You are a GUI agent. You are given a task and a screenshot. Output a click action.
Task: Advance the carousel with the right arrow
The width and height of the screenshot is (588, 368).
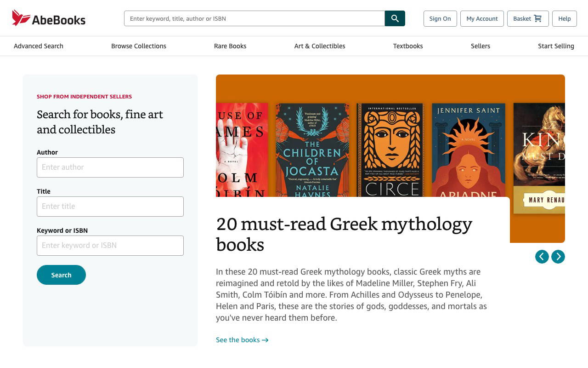(558, 257)
